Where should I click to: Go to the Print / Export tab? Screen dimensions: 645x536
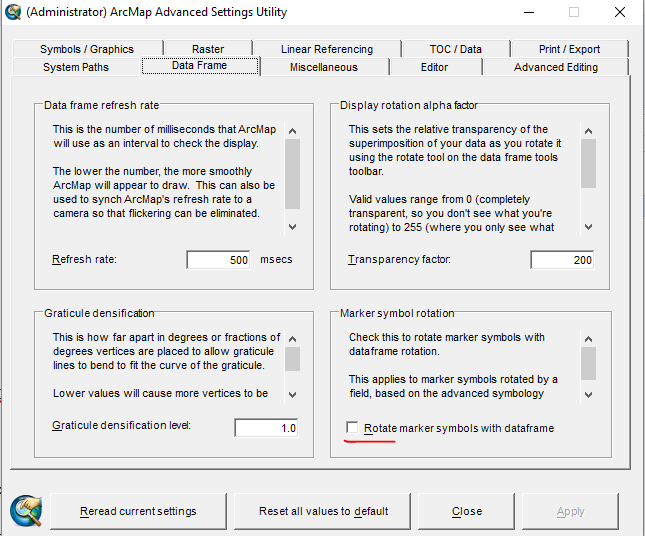[x=569, y=49]
